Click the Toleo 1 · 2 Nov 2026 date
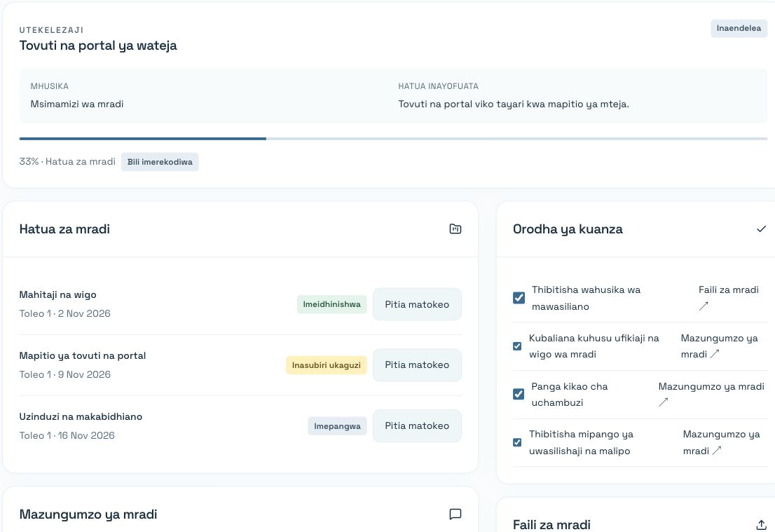The height and width of the screenshot is (532, 775). (x=64, y=313)
